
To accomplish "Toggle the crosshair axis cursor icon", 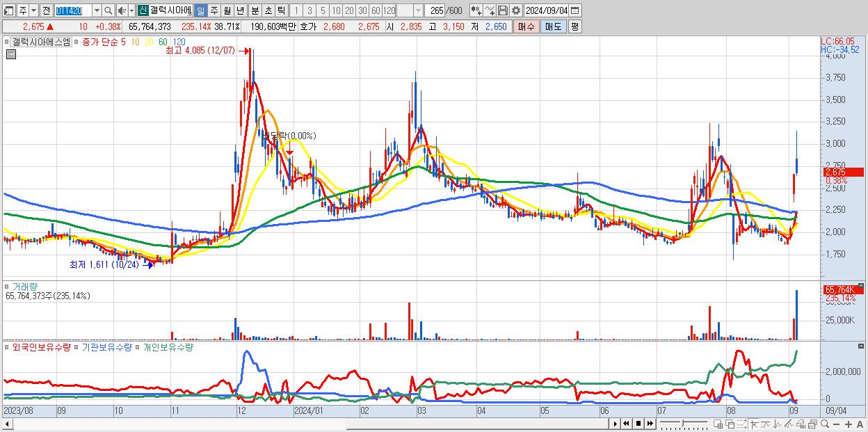I will 754,424.
